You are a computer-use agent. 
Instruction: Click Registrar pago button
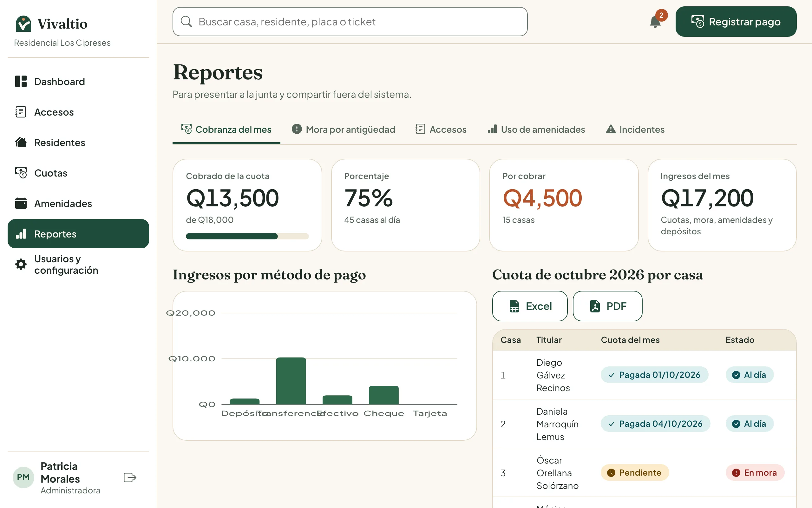pos(736,22)
